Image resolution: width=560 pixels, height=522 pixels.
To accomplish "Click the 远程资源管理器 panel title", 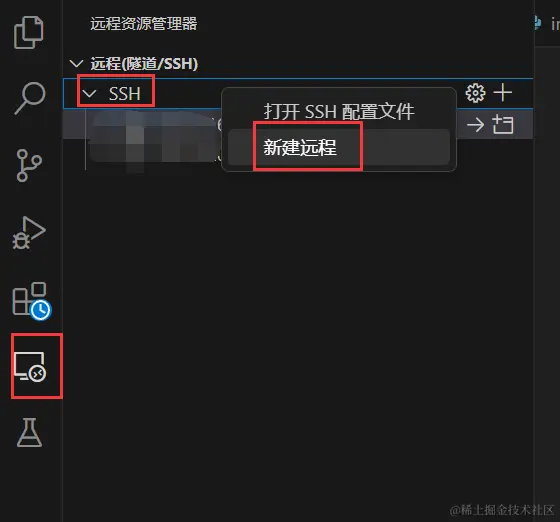I will tap(144, 24).
